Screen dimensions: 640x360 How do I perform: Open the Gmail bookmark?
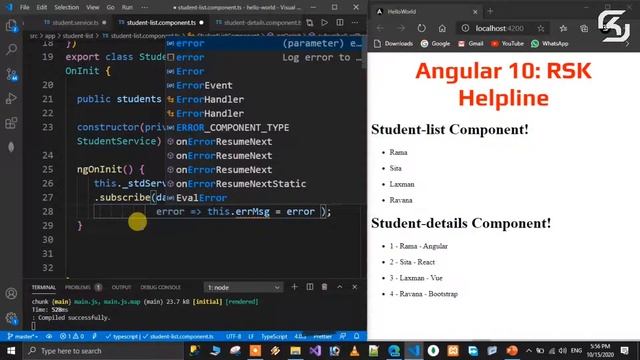click(470, 44)
